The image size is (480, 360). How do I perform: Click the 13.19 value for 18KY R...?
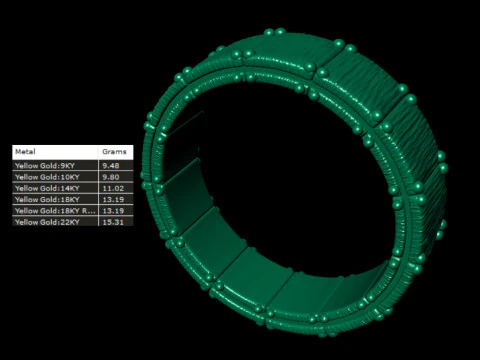coord(113,211)
